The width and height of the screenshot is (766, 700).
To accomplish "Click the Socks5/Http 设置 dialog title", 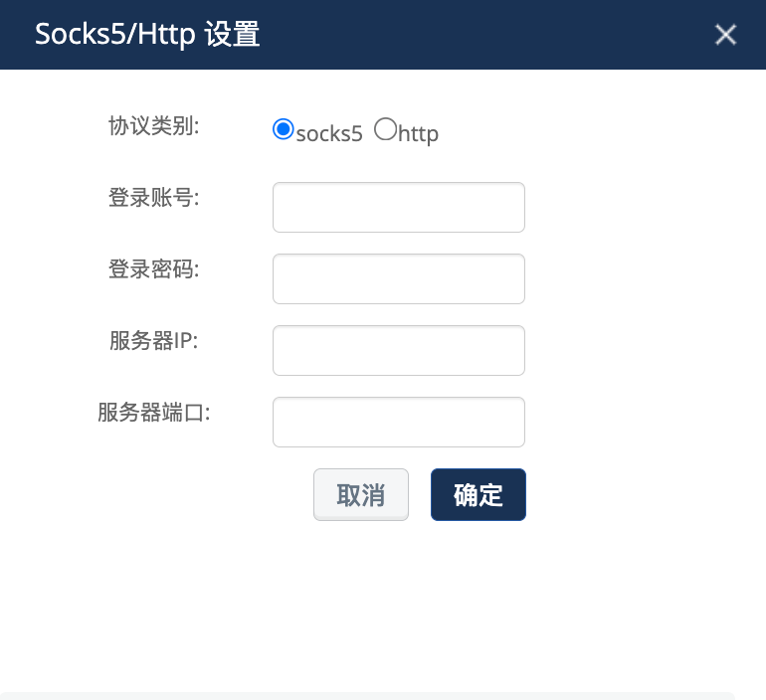I will 147,35.
